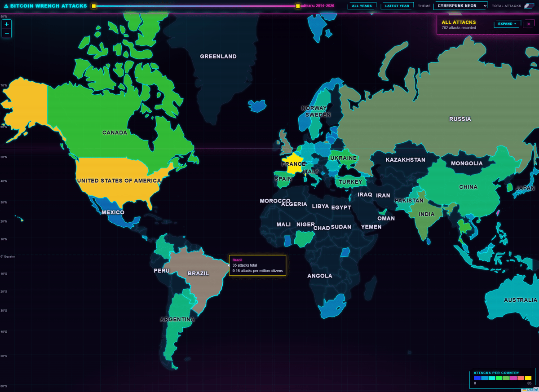Select Russia on the map
The height and width of the screenshot is (392, 539).
[x=460, y=119]
